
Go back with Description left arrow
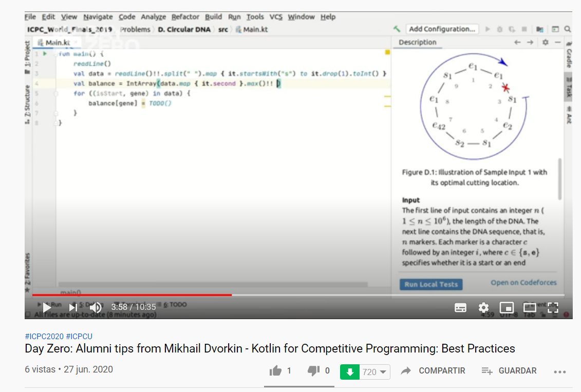click(517, 42)
